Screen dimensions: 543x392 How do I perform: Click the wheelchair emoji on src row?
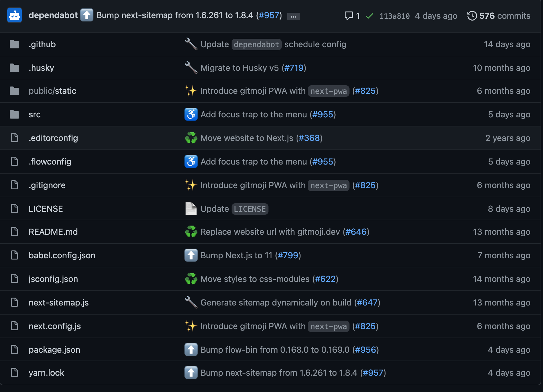click(191, 114)
